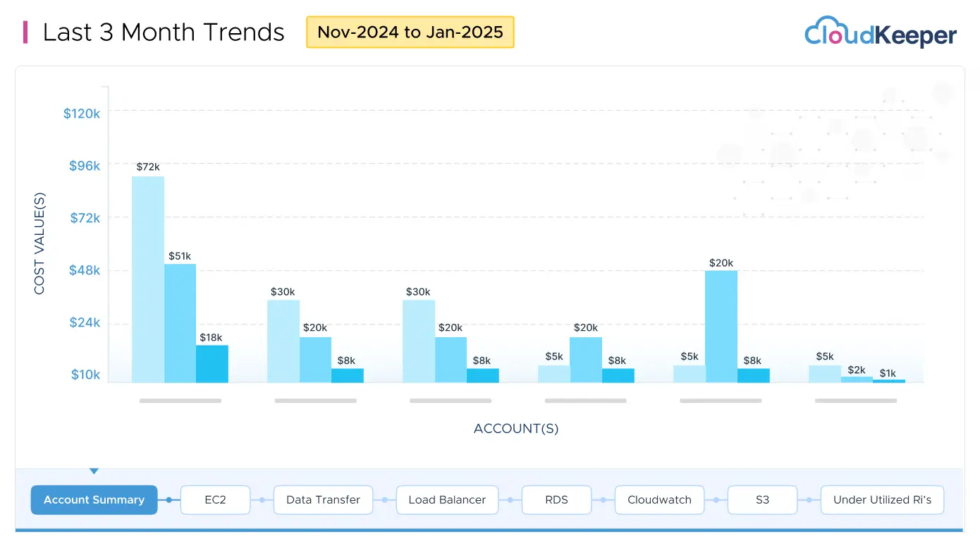The width and height of the screenshot is (980, 546).
Task: Click the gray underline bar beneath the first account
Action: 180,400
